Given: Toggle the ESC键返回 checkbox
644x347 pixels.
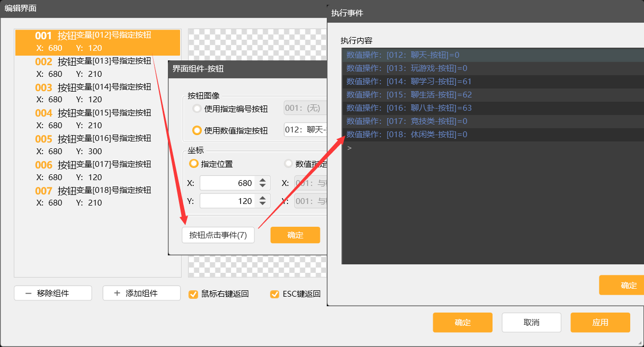Looking at the screenshot, I should (274, 294).
